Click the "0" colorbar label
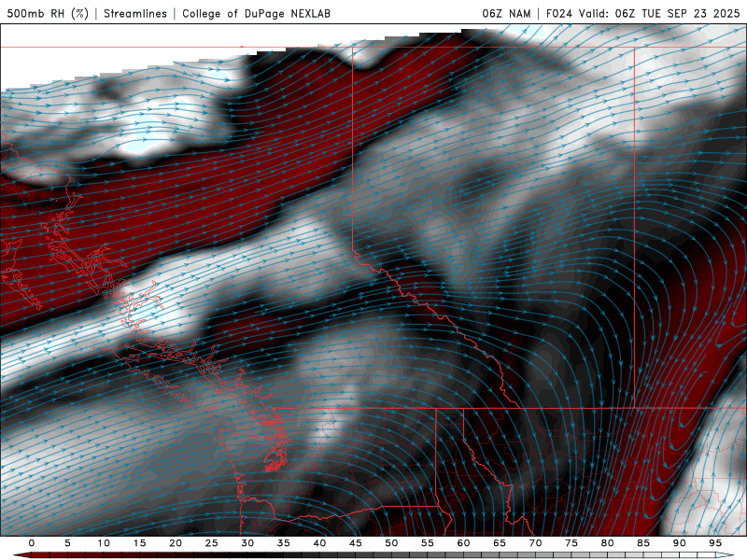The image size is (747, 560). (32, 543)
